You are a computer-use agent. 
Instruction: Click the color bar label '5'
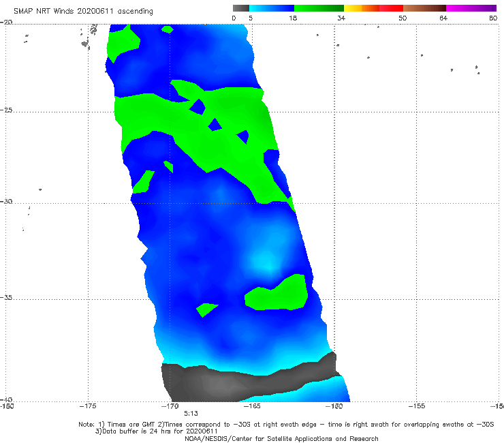pos(251,18)
